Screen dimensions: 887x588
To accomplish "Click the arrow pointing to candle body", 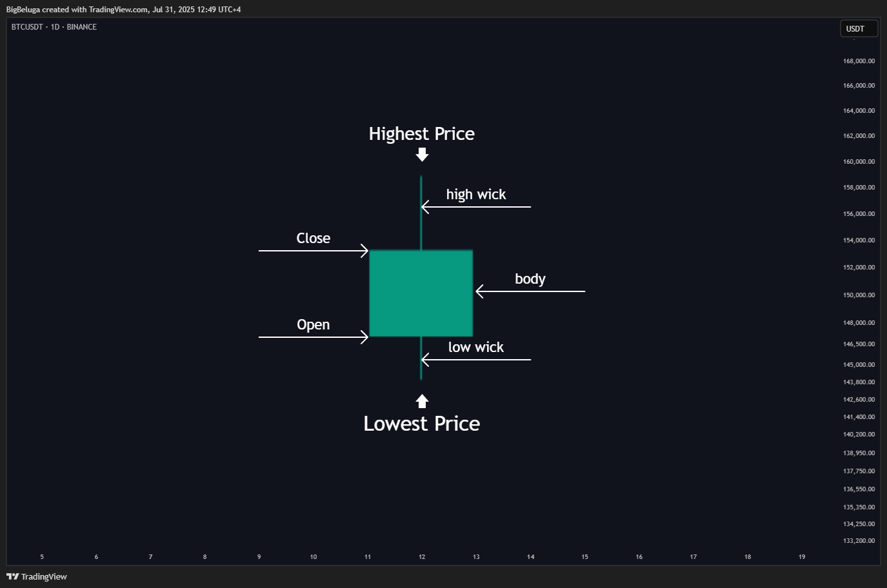I will tap(530, 291).
